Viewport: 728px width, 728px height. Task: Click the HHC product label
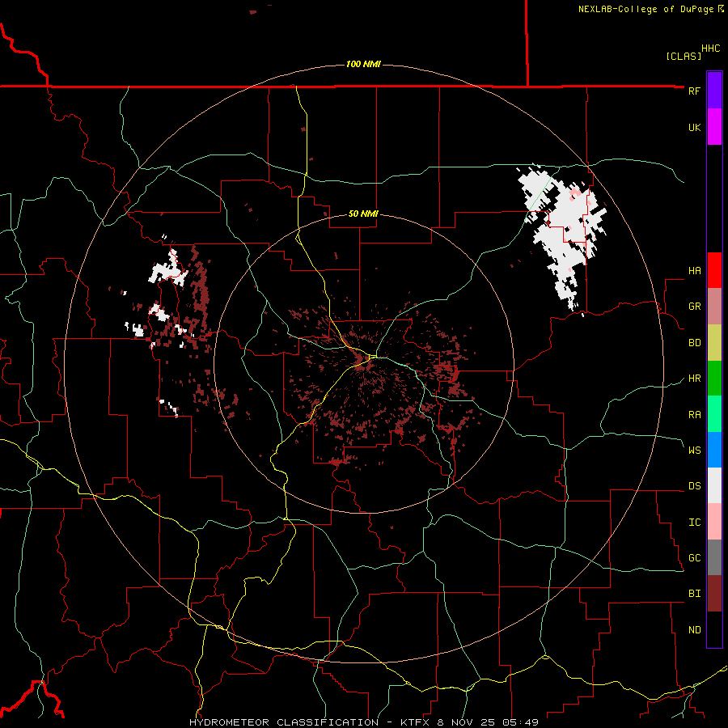pyautogui.click(x=710, y=49)
